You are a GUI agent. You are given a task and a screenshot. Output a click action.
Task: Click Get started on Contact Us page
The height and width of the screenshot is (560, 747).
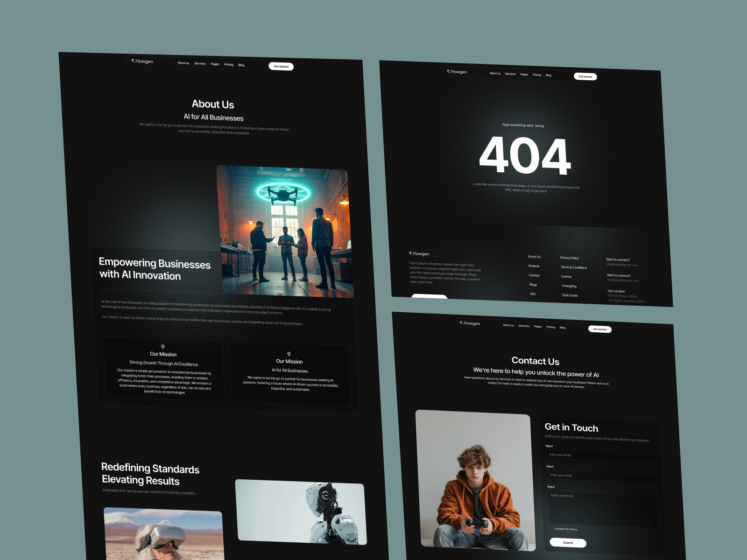tap(600, 329)
